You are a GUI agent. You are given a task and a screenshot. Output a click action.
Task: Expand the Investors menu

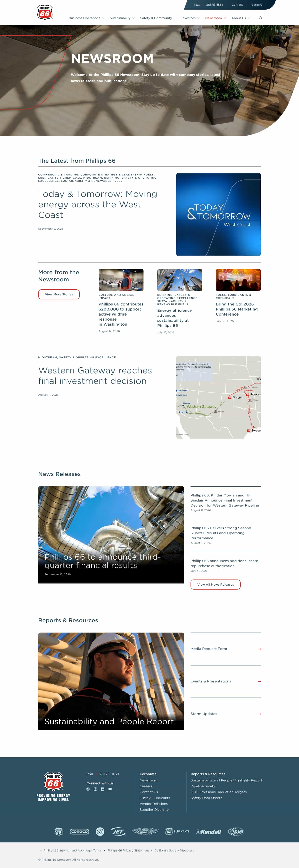(x=191, y=18)
